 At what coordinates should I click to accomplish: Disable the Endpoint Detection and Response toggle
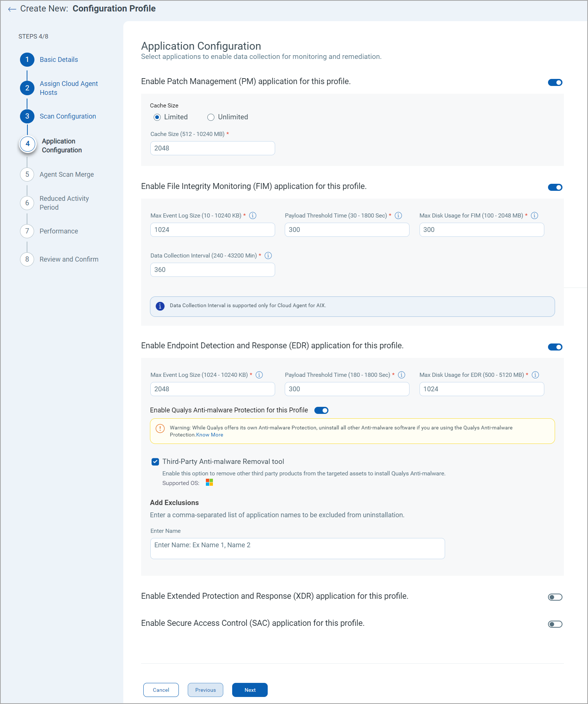click(x=555, y=347)
